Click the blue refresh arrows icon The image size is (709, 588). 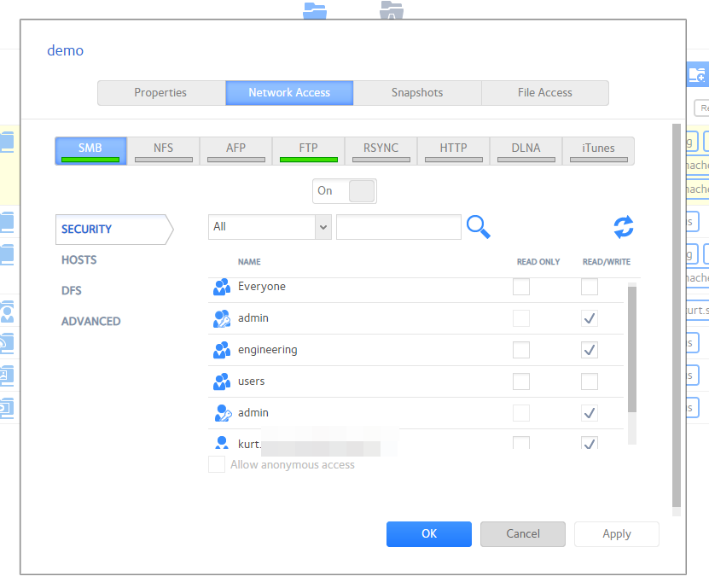[624, 227]
